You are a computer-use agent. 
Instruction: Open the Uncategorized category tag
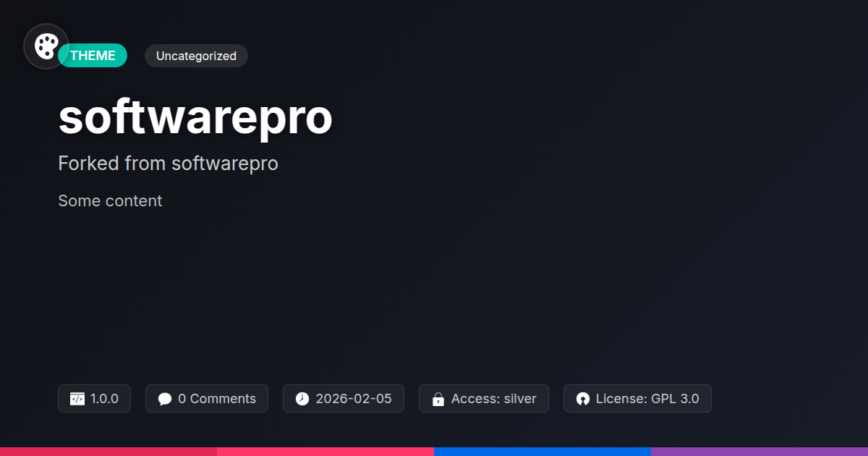coord(196,56)
